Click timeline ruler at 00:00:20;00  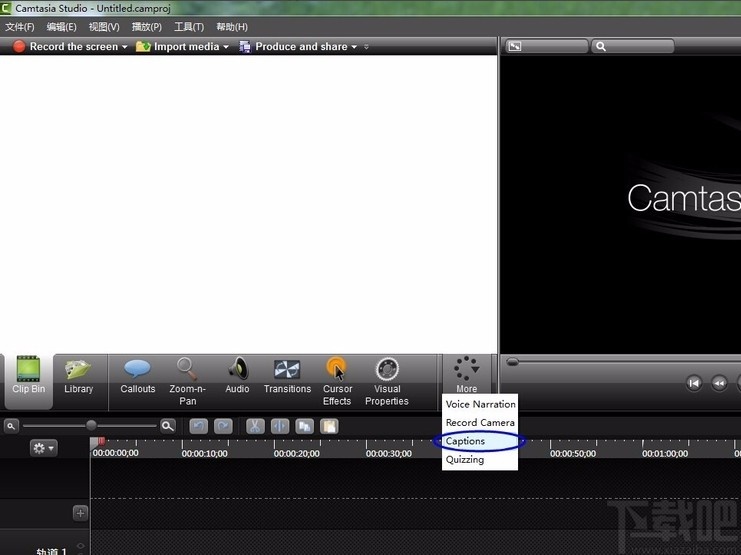click(x=296, y=453)
